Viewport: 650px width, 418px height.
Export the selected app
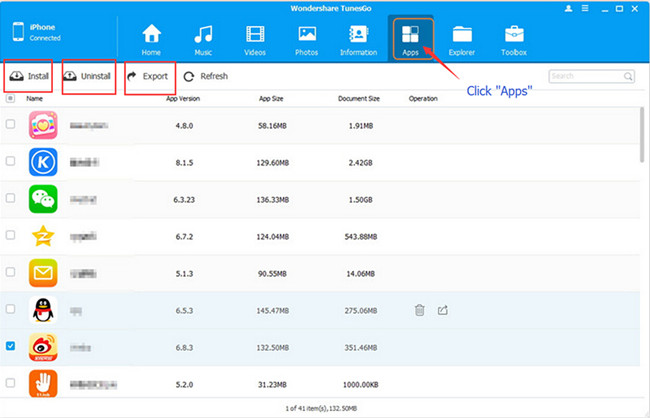(x=148, y=76)
